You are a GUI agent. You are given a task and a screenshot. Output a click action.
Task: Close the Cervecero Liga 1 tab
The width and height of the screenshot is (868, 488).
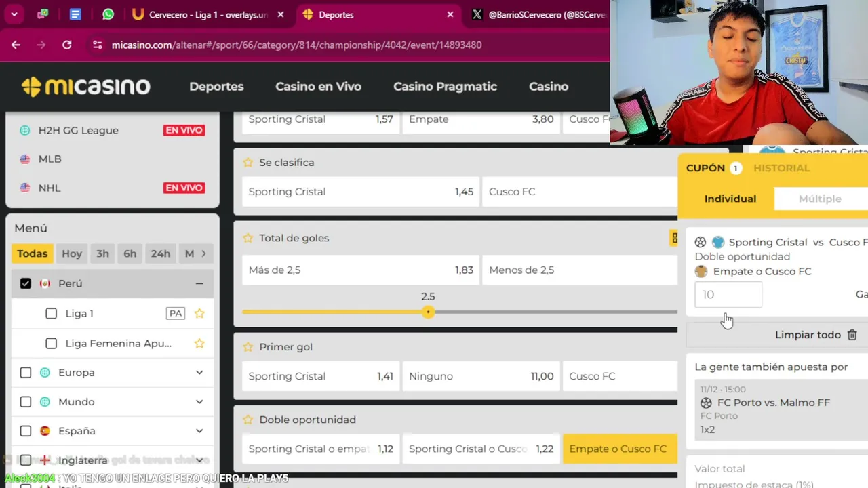[281, 14]
